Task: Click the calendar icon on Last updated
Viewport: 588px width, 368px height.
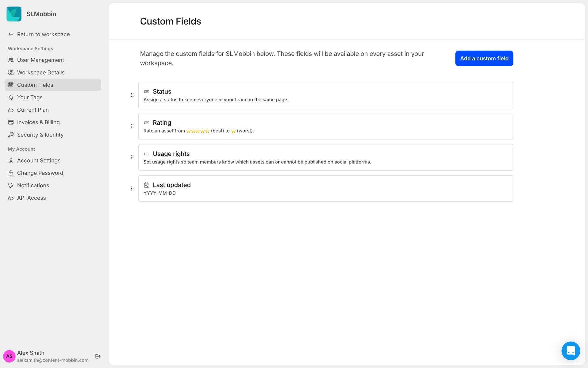Action: pyautogui.click(x=147, y=185)
